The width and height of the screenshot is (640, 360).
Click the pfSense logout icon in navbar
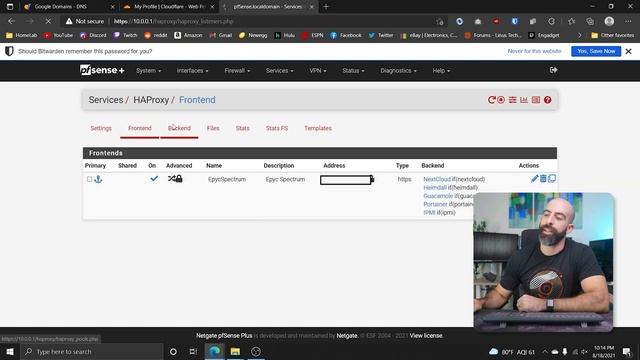tap(553, 70)
